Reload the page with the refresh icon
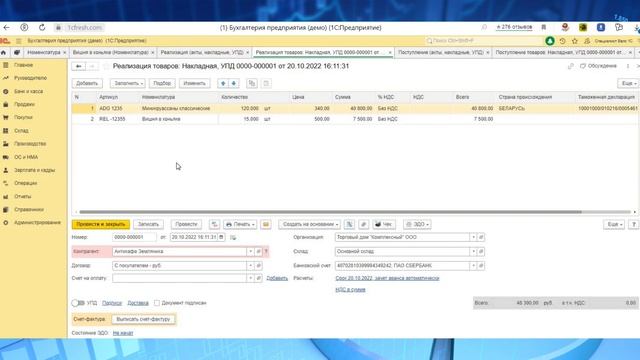Image resolution: width=640 pixels, height=360 pixels. pos(42,28)
